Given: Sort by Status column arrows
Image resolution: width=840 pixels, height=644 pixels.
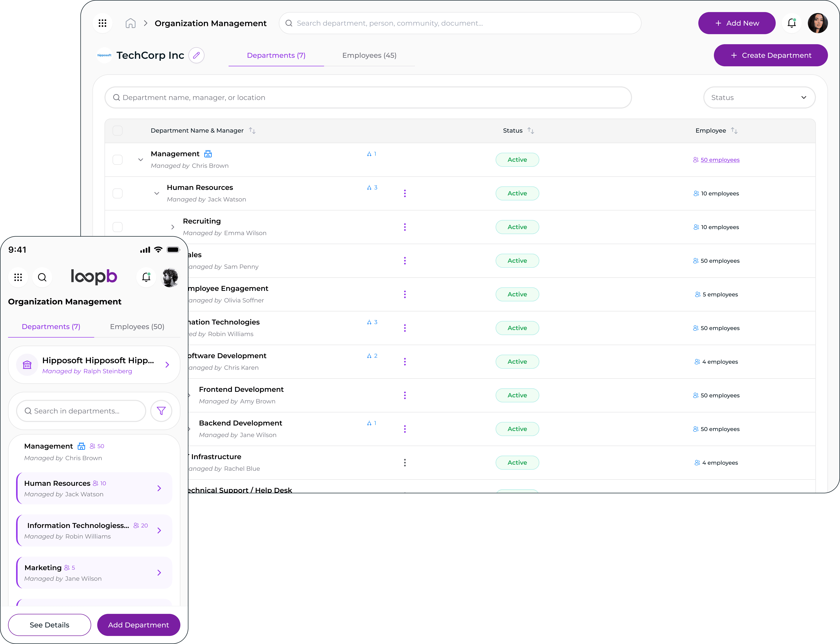Looking at the screenshot, I should [x=531, y=131].
